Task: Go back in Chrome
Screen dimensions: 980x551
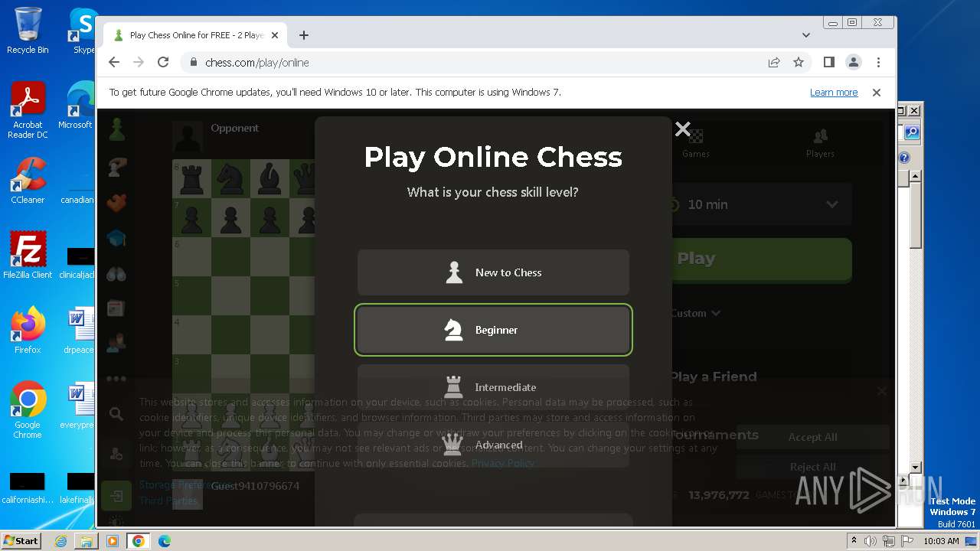Action: pyautogui.click(x=114, y=63)
